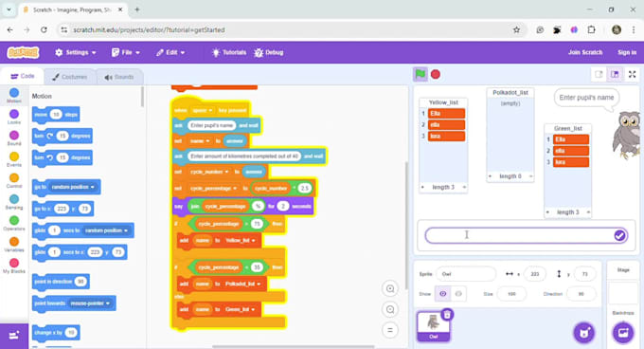
Task: Open the Add Extension button
Action: click(x=14, y=336)
